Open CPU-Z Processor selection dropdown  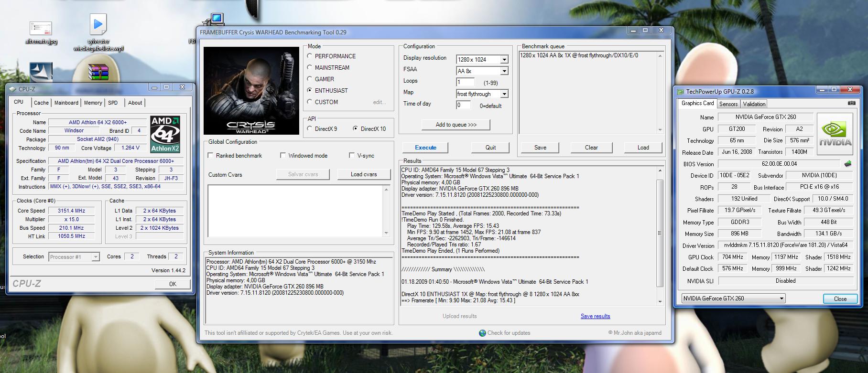tap(95, 257)
